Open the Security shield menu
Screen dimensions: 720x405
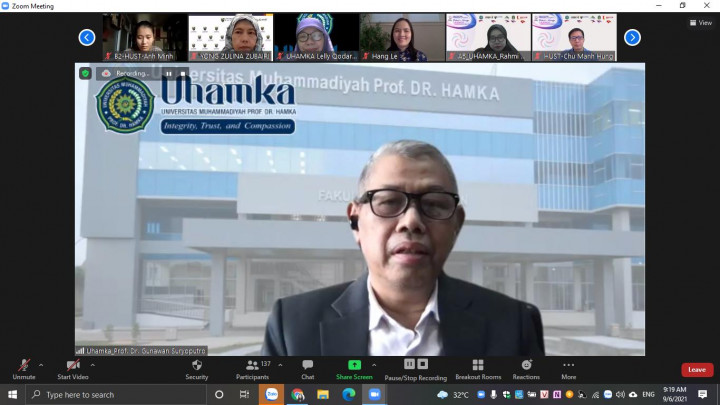pos(197,370)
